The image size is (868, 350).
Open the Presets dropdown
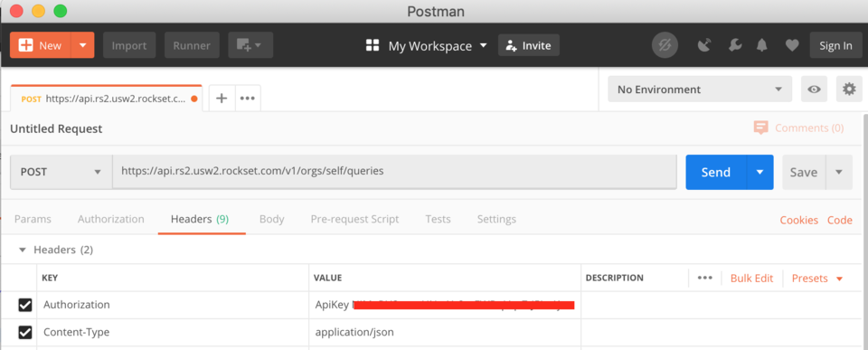coord(817,278)
